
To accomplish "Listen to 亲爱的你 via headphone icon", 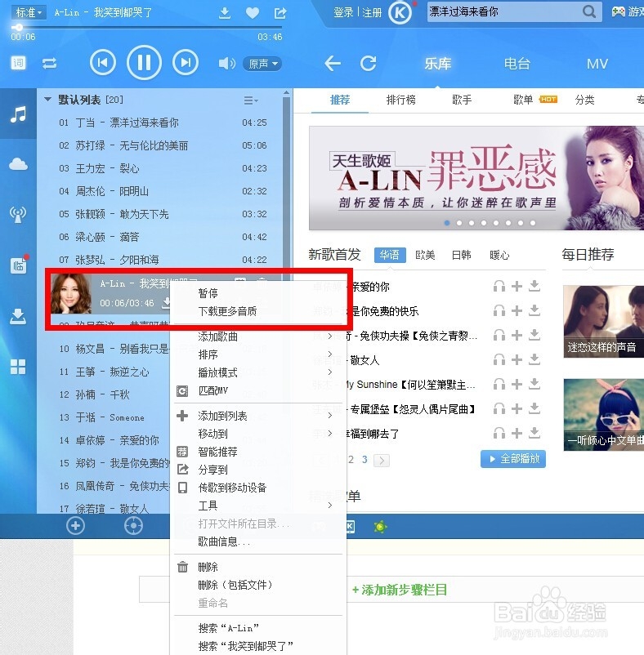I will click(499, 286).
